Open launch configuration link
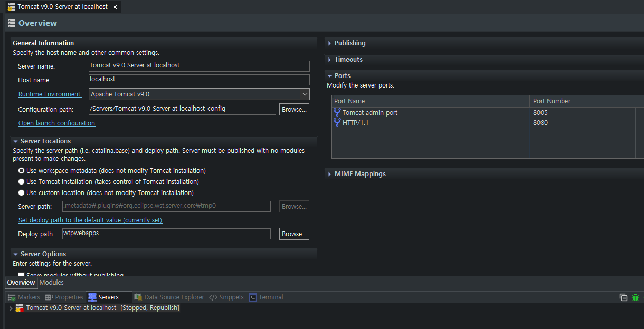 [56, 123]
